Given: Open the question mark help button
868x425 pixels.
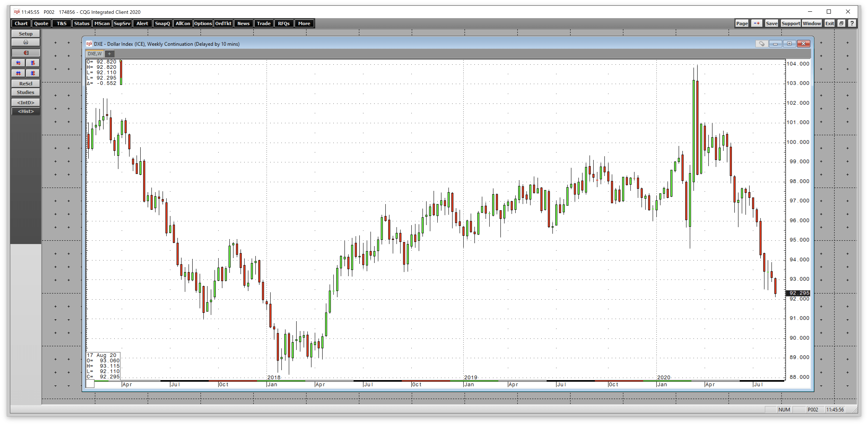Looking at the screenshot, I should [852, 23].
